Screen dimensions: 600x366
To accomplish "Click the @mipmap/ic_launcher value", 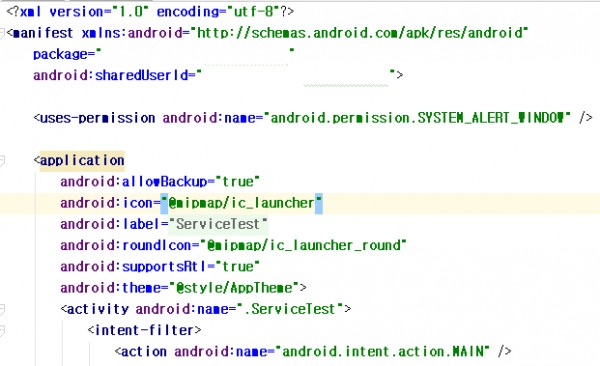I will 241,203.
